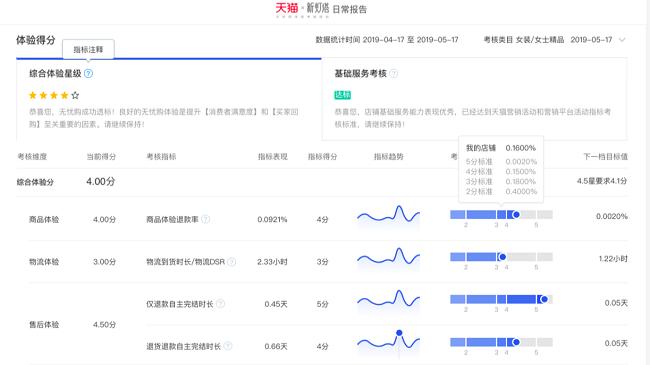Click the 5分 score for 仅退款自主完结时长
The width and height of the screenshot is (650, 365).
click(322, 304)
